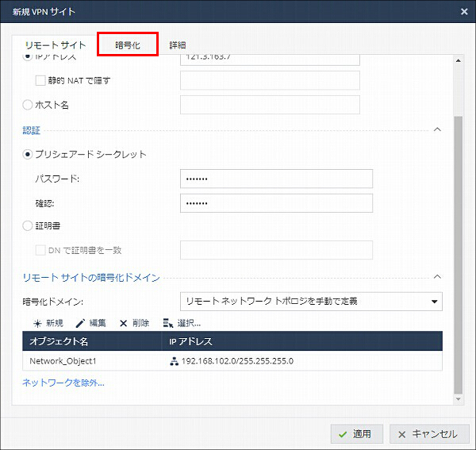Open the ネットワークを除外... link
The image size is (476, 450).
[x=63, y=383]
